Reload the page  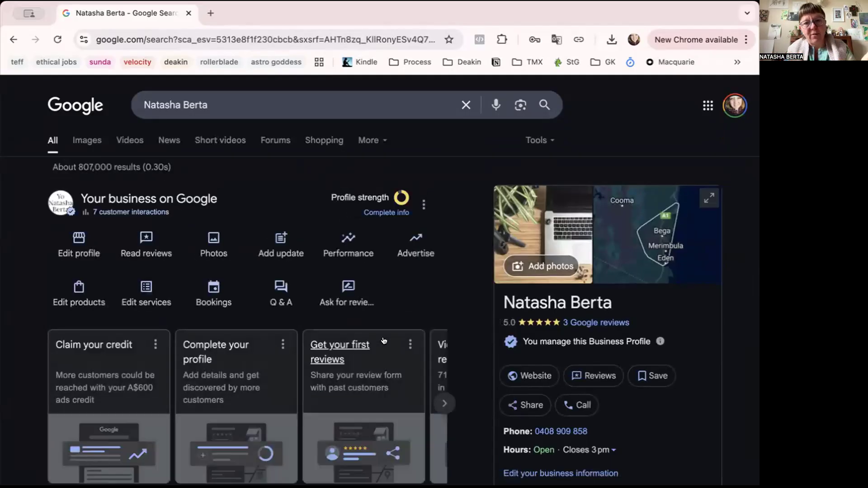pyautogui.click(x=57, y=39)
